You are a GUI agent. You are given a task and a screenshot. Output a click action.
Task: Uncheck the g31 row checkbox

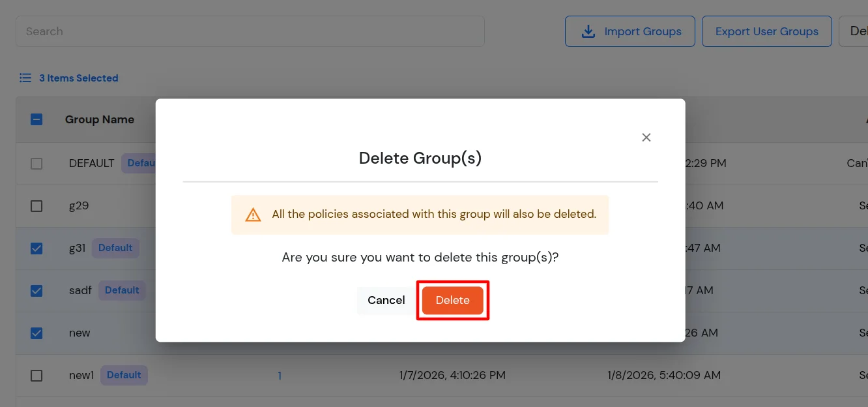pyautogui.click(x=36, y=248)
